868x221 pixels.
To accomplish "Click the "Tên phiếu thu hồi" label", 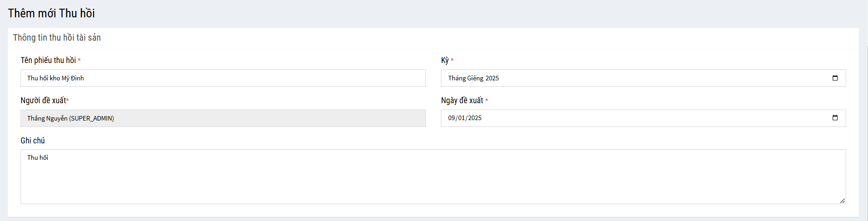I will click(48, 60).
